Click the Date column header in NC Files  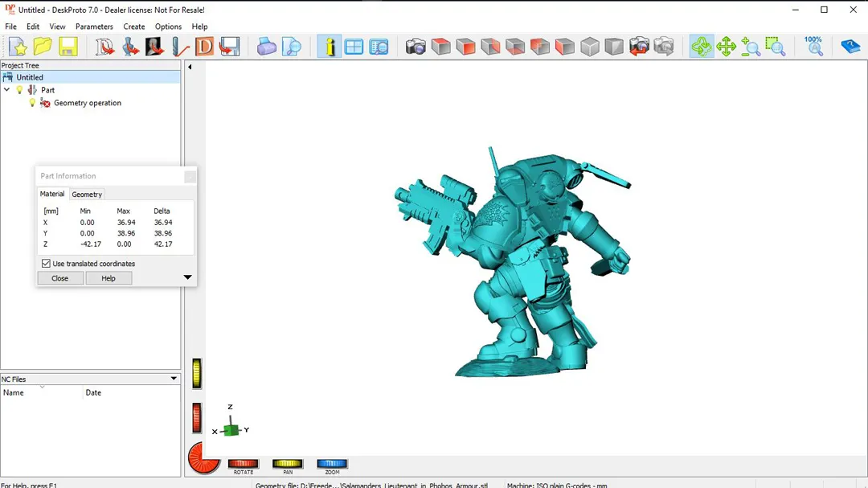click(131, 392)
